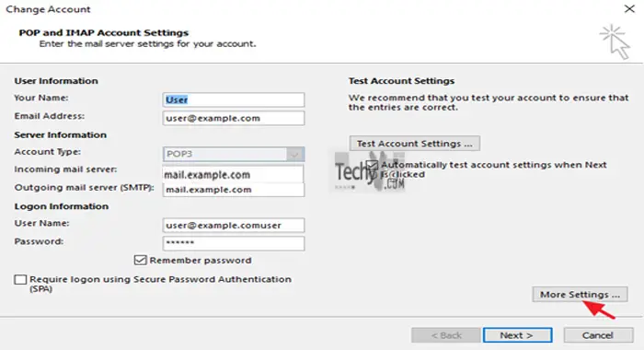Close the Change Account dialog
Screen dimensions: 644x350
(x=629, y=8)
